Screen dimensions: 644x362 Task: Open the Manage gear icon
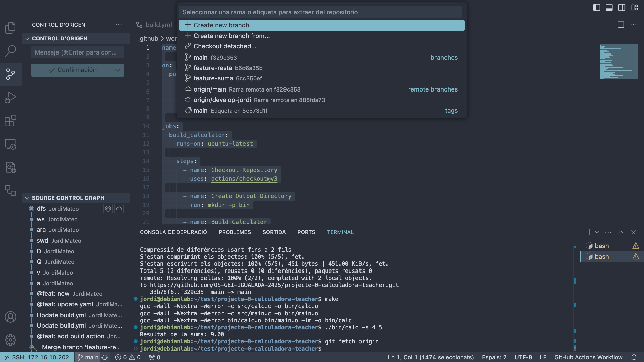[x=10, y=340]
